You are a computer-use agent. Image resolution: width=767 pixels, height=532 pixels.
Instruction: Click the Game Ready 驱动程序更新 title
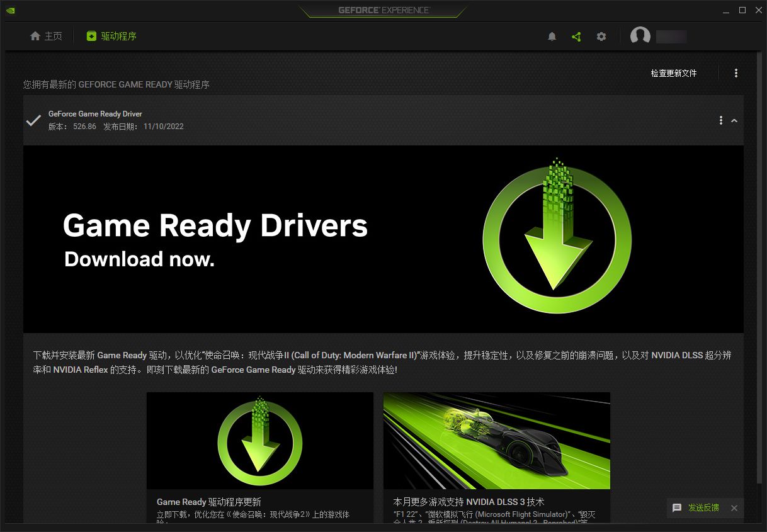(x=209, y=502)
